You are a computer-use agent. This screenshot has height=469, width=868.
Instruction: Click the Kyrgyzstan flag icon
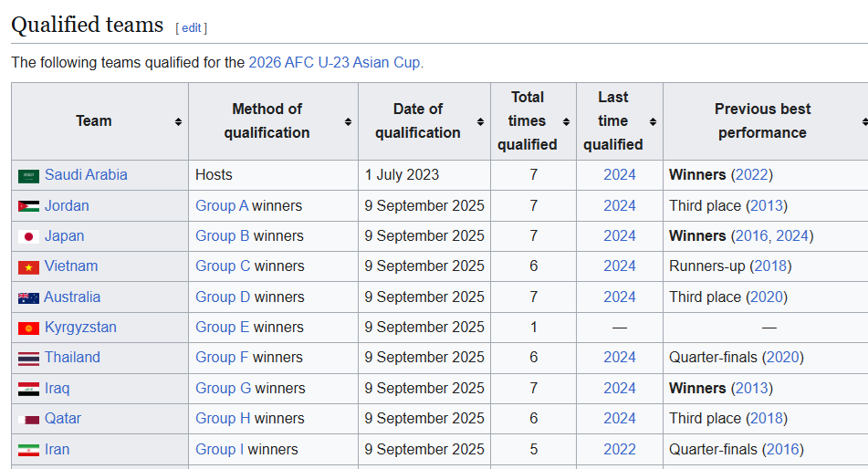pos(28,328)
